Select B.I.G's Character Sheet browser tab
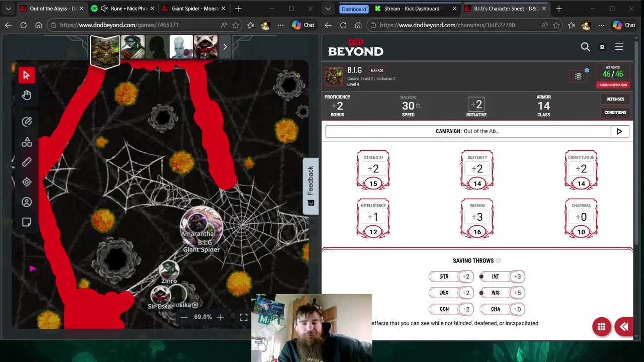Image resolution: width=644 pixels, height=362 pixels. tap(505, 9)
